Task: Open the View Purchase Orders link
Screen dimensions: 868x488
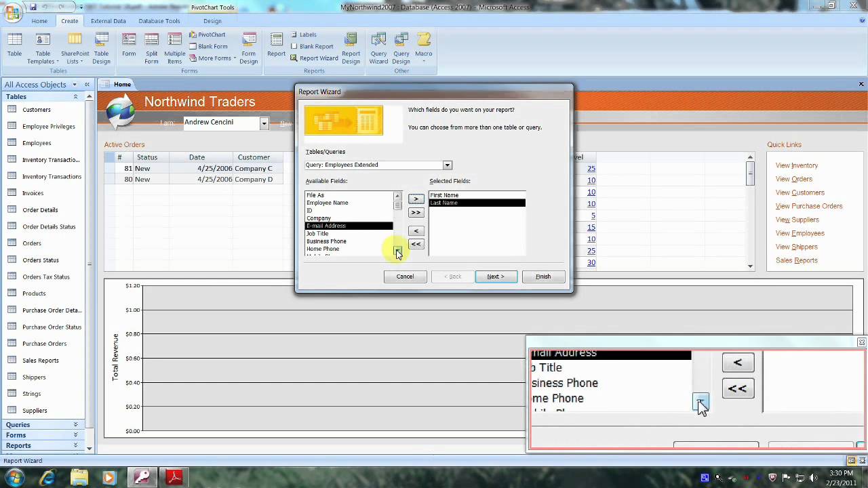Action: tap(809, 206)
